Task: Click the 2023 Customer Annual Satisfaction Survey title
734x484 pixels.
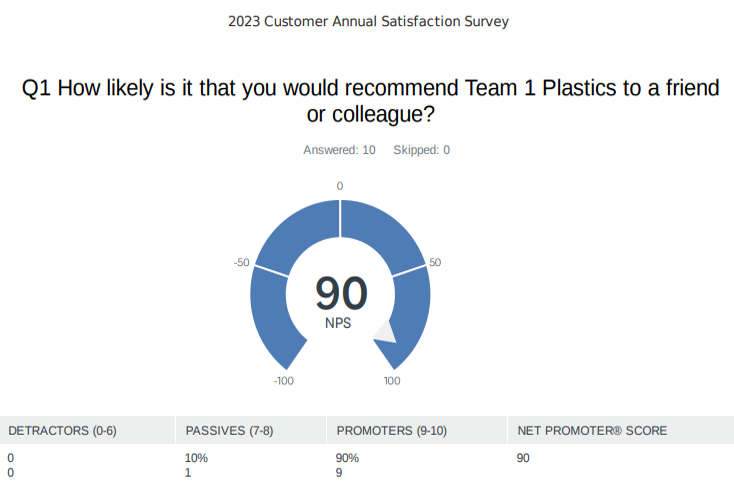Action: [367, 21]
